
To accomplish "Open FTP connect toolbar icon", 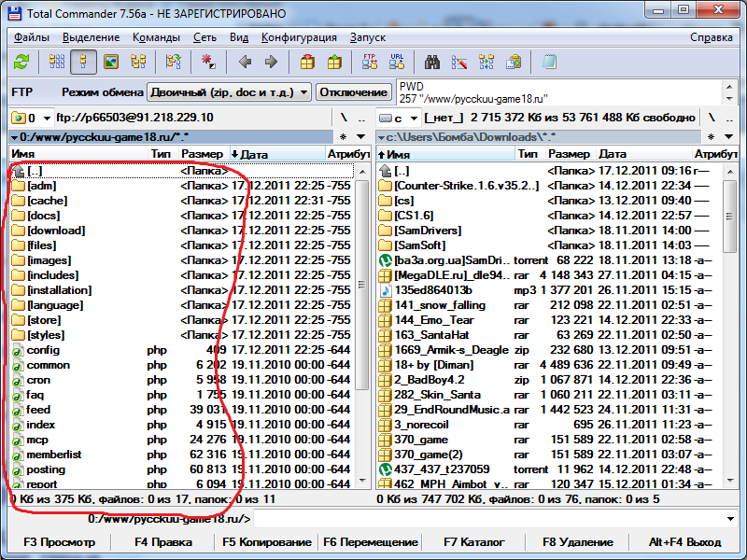I will tap(370, 62).
